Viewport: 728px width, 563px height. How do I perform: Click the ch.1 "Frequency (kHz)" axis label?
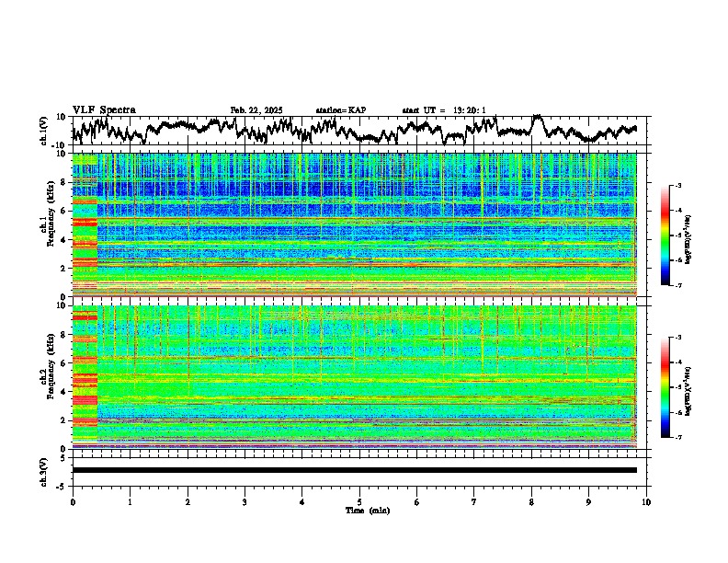pos(51,213)
